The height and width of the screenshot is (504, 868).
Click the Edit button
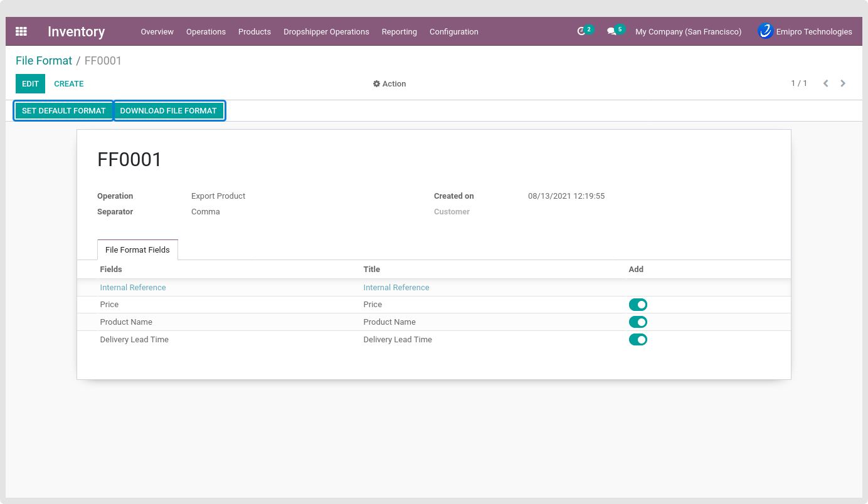[x=30, y=83]
